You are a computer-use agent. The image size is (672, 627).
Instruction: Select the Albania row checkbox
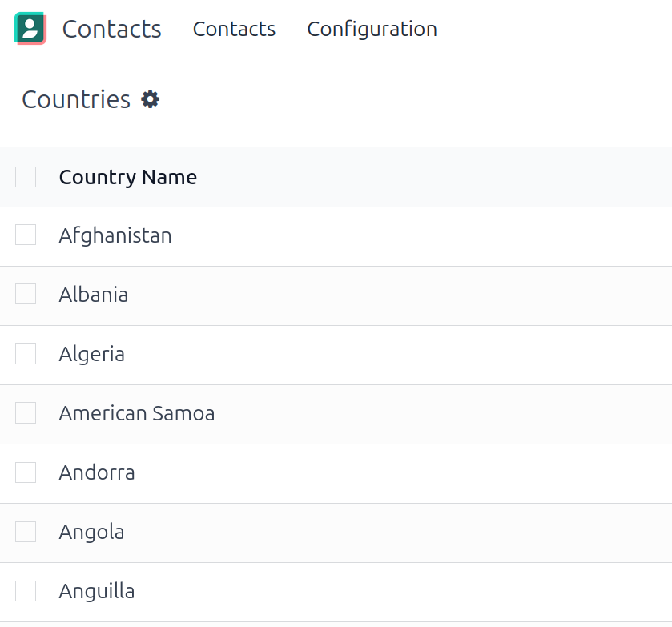[x=26, y=295]
